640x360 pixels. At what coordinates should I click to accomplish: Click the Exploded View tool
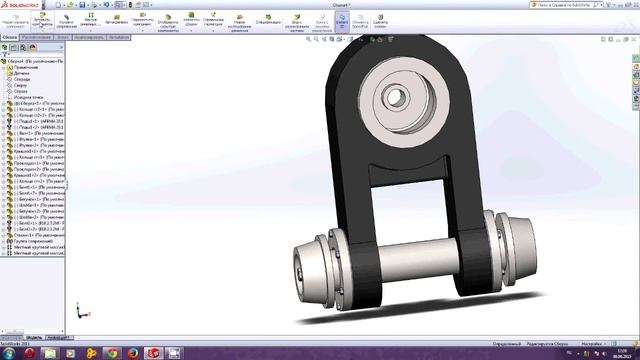(x=297, y=23)
